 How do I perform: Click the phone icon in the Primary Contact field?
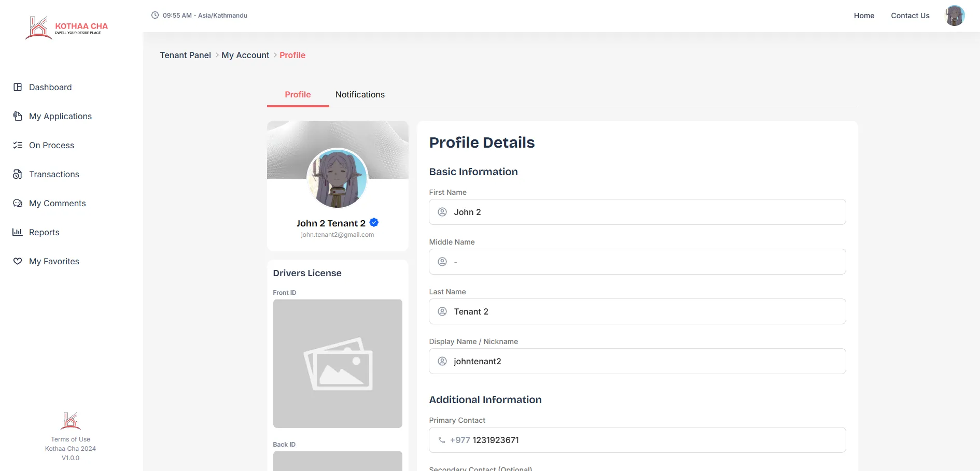click(x=442, y=440)
